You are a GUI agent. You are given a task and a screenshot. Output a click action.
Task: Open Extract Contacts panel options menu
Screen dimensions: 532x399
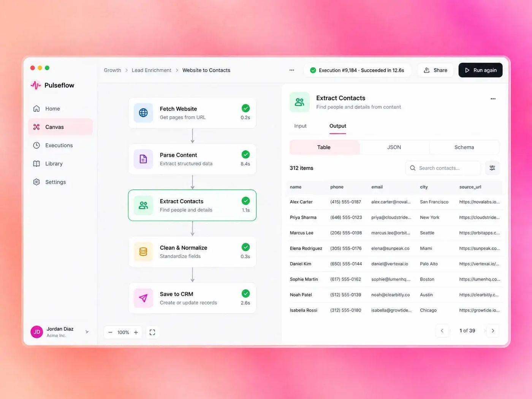point(493,99)
